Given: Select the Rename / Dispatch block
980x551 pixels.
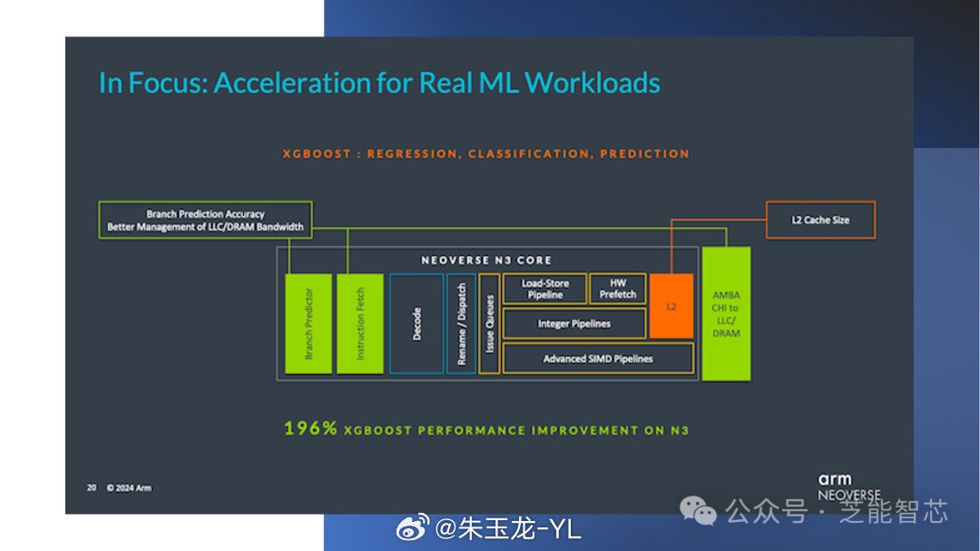Looking at the screenshot, I should 461,323.
